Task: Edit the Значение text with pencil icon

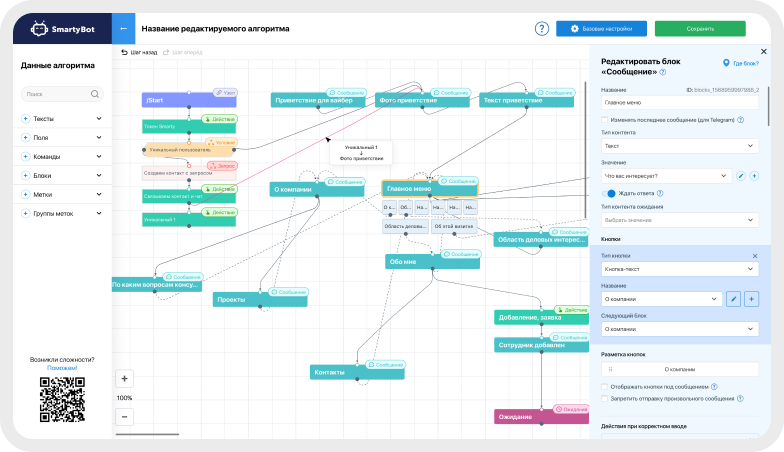Action: coord(741,176)
